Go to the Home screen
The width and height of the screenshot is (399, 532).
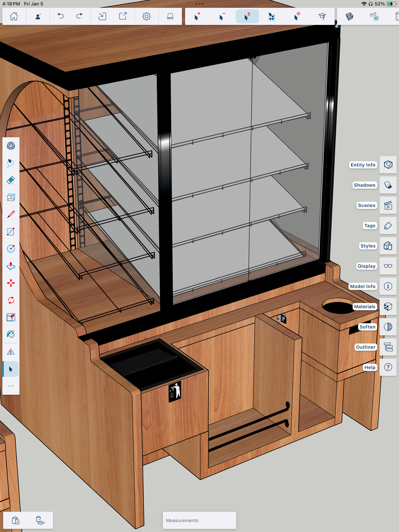(x=14, y=16)
